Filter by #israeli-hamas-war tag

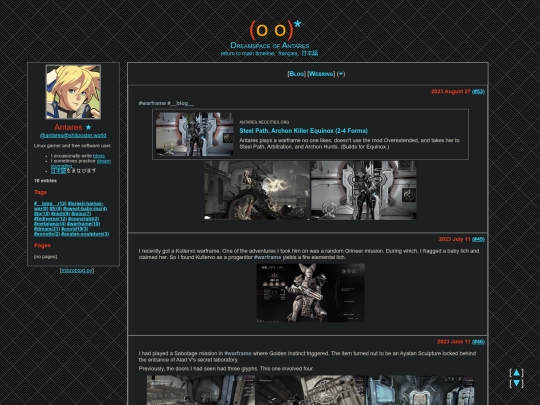point(85,204)
